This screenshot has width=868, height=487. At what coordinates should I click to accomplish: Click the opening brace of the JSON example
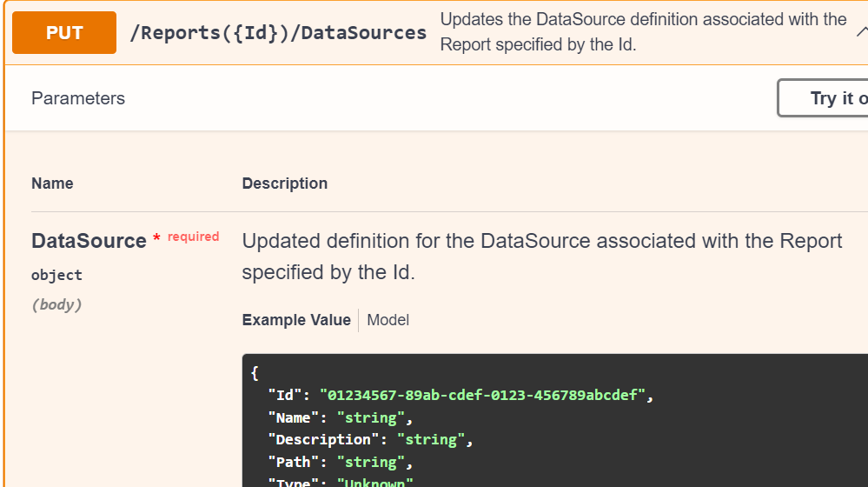[x=255, y=374]
